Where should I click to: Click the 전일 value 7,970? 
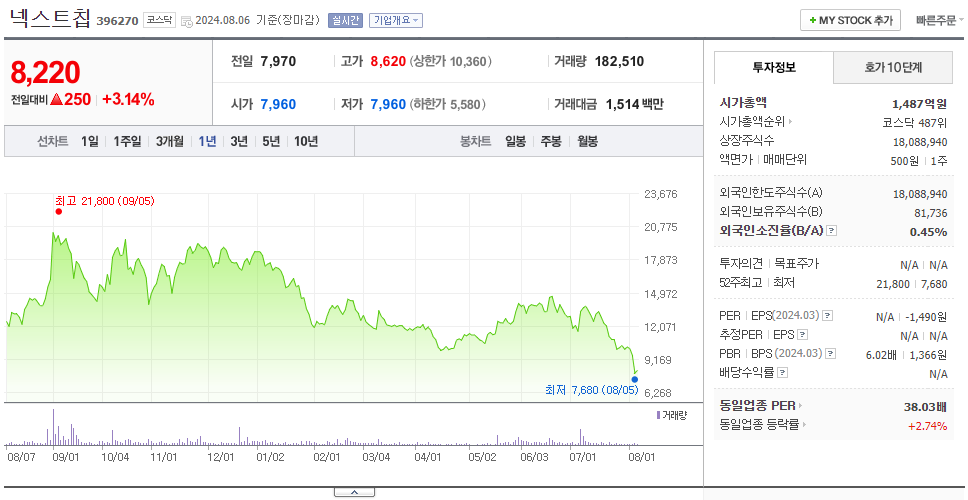click(278, 62)
